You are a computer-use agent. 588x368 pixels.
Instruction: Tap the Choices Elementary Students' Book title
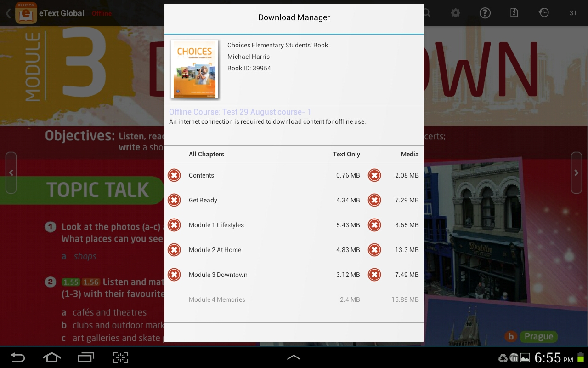click(278, 45)
